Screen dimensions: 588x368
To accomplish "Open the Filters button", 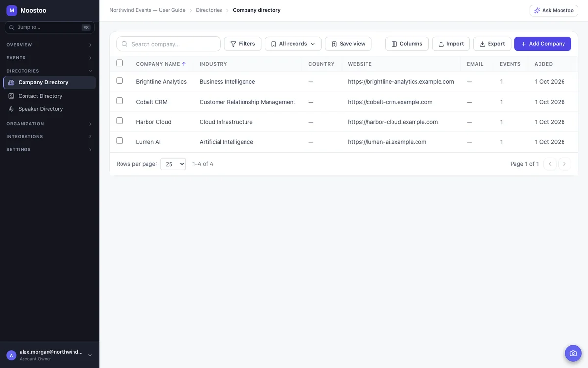I will 243,44.
